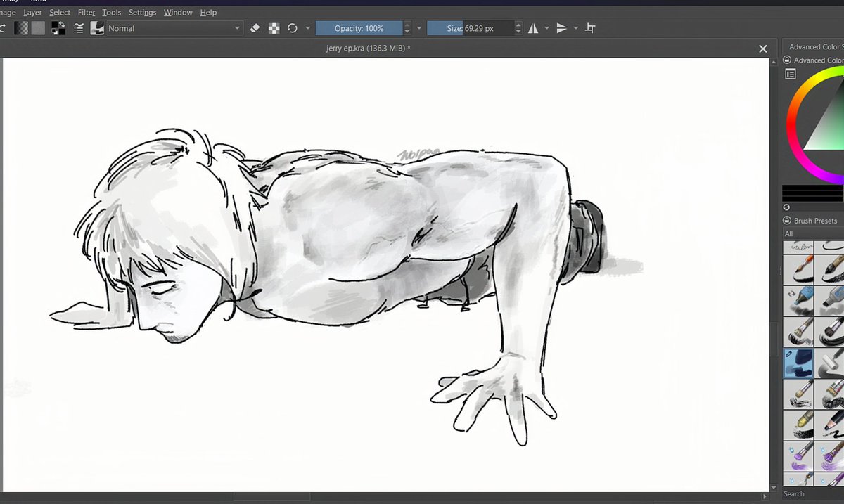Open the Filter menu
Image resolution: width=844 pixels, height=504 pixels.
(x=87, y=12)
